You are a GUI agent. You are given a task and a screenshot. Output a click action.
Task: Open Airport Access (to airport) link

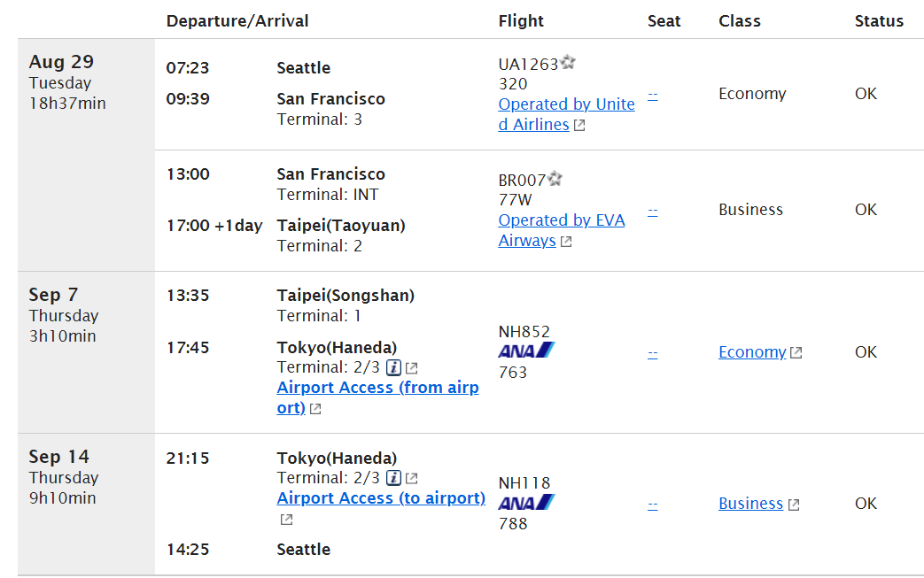click(381, 498)
